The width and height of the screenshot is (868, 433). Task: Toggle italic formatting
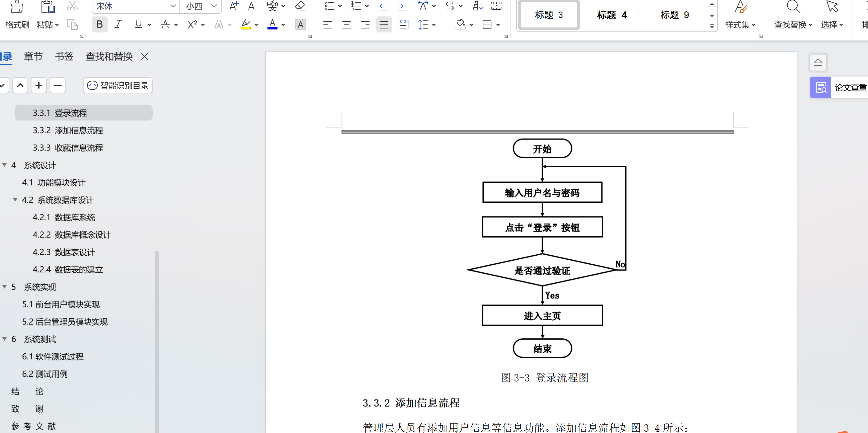pos(118,24)
